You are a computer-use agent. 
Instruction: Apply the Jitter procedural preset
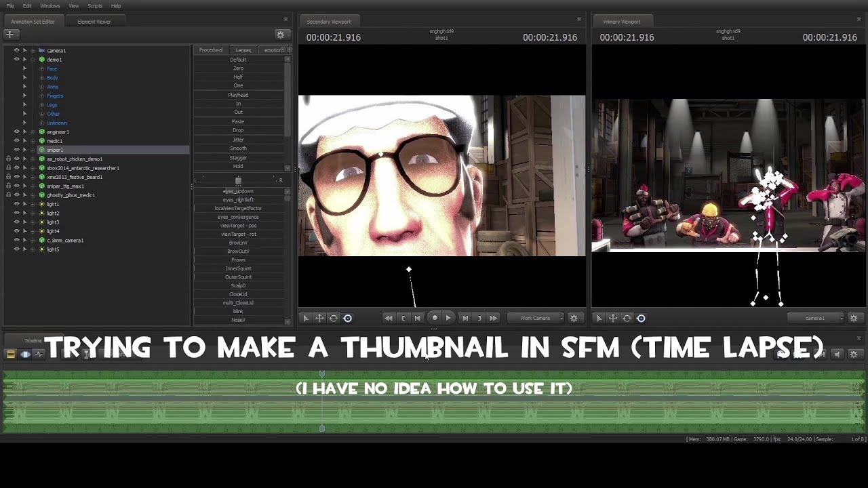(238, 140)
